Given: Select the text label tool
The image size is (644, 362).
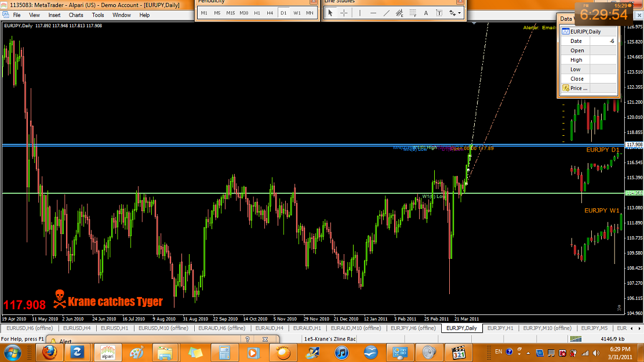Looking at the screenshot, I should click(439, 13).
